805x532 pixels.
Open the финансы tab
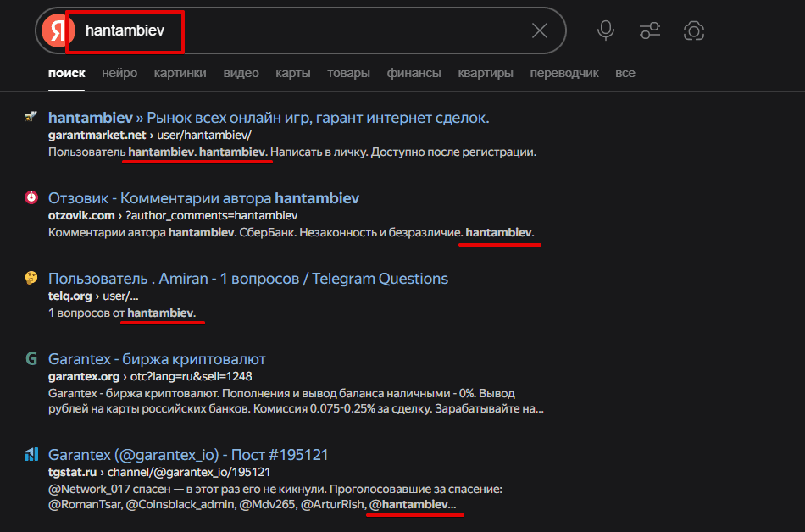pos(414,74)
